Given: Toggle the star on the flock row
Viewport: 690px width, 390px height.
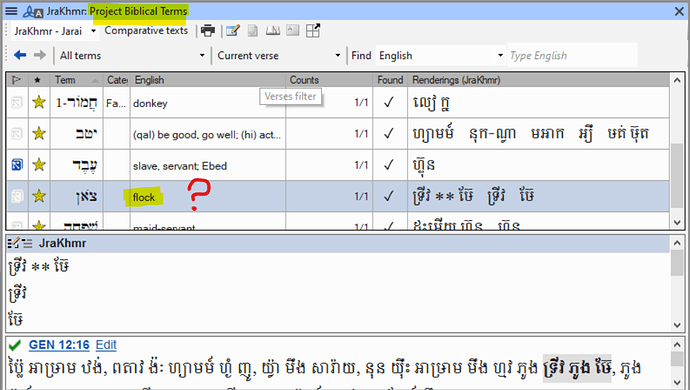Looking at the screenshot, I should click(x=39, y=196).
